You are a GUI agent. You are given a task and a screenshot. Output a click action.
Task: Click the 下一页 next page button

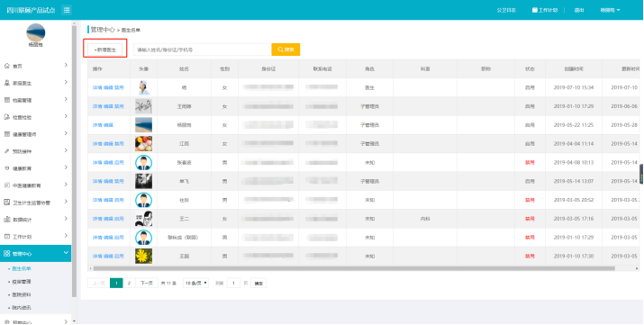pos(147,284)
